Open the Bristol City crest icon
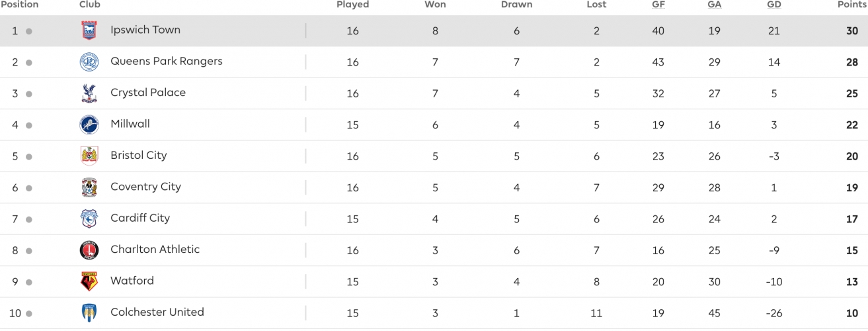The image size is (868, 331). [x=89, y=156]
